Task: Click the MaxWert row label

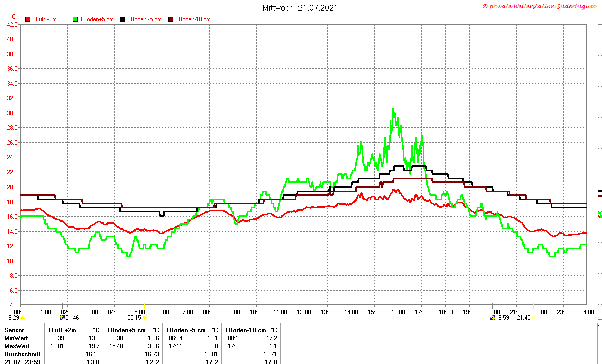Action: tap(17, 346)
